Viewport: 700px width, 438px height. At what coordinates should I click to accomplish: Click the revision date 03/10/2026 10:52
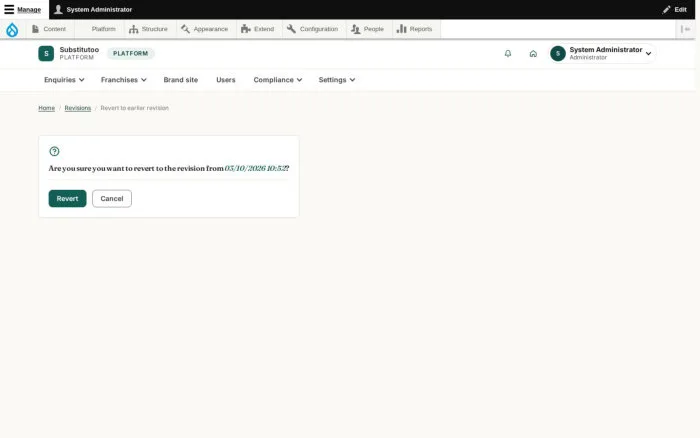click(x=255, y=168)
